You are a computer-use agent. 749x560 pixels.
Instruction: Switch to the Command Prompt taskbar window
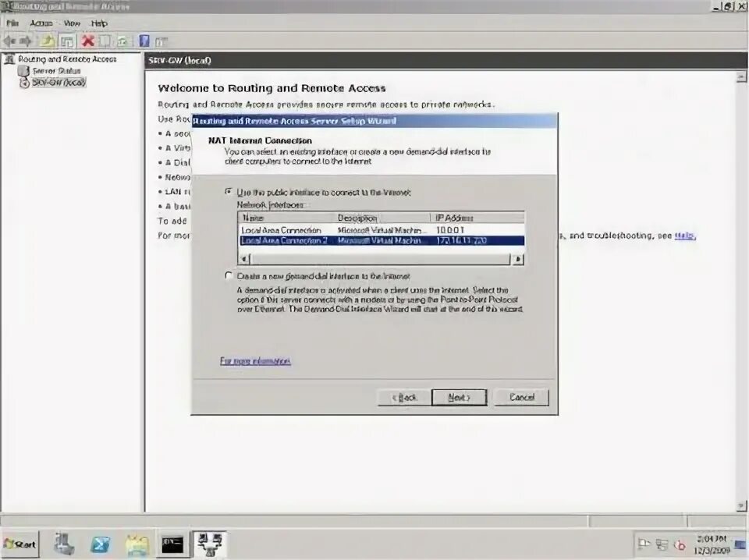pos(172,544)
